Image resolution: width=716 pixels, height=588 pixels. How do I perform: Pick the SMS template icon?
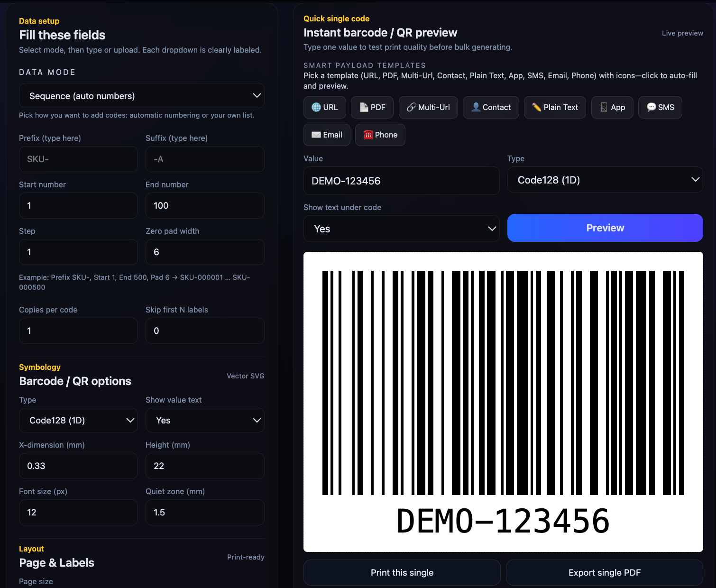tap(660, 107)
